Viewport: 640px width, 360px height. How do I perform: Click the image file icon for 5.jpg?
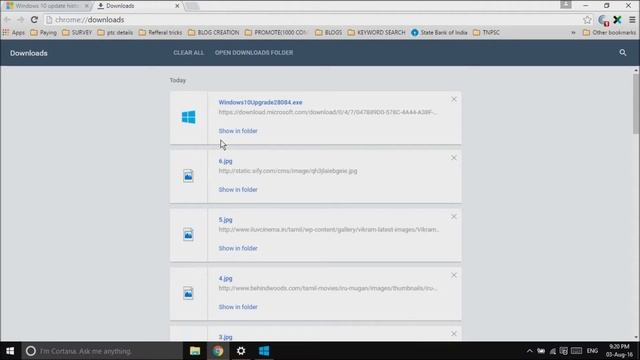coord(188,235)
